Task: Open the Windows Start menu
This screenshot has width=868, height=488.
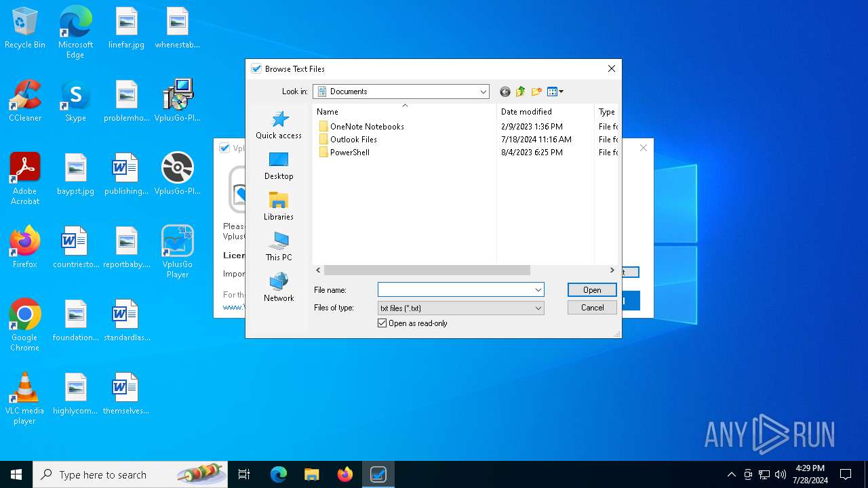Action: [16, 474]
